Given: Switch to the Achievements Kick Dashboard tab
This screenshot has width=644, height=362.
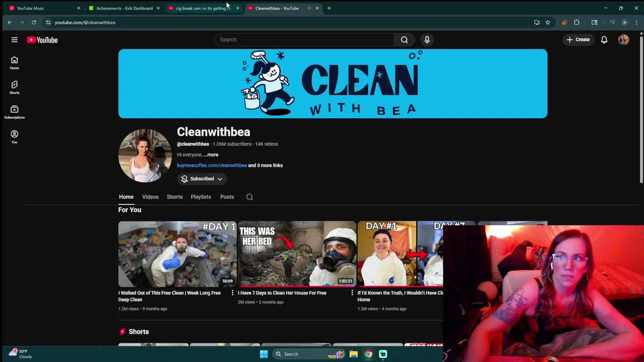Looking at the screenshot, I should [124, 8].
